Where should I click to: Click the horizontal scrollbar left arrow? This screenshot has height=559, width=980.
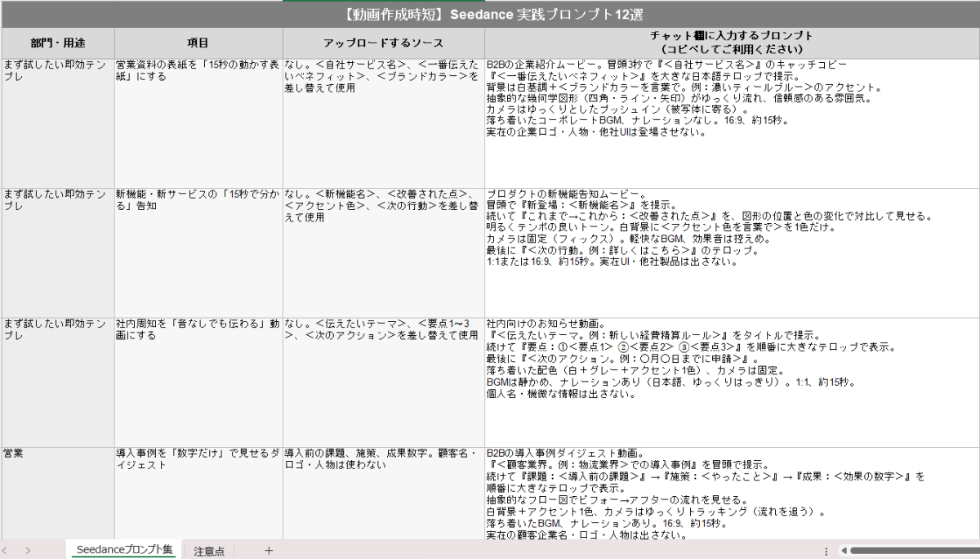point(843,551)
